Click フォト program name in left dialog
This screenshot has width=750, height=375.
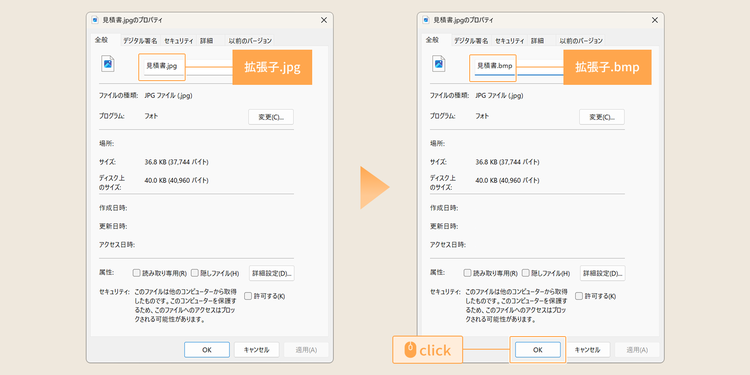point(151,116)
